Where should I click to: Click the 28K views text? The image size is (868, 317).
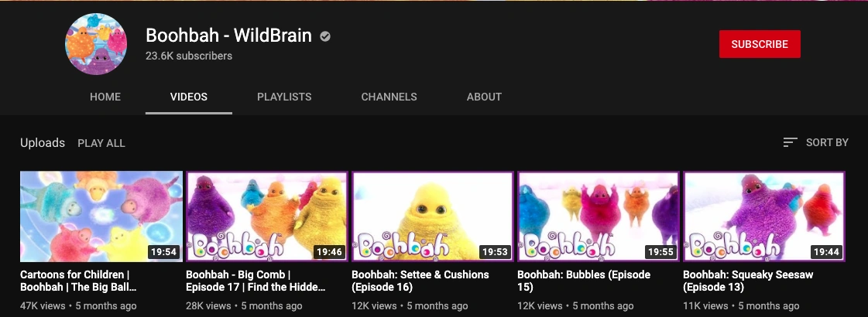pyautogui.click(x=208, y=306)
